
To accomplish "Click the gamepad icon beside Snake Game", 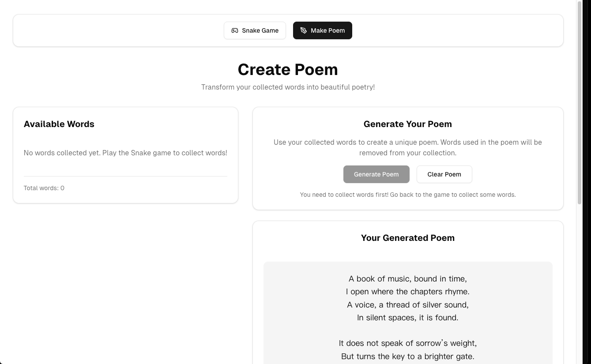I will [x=235, y=30].
